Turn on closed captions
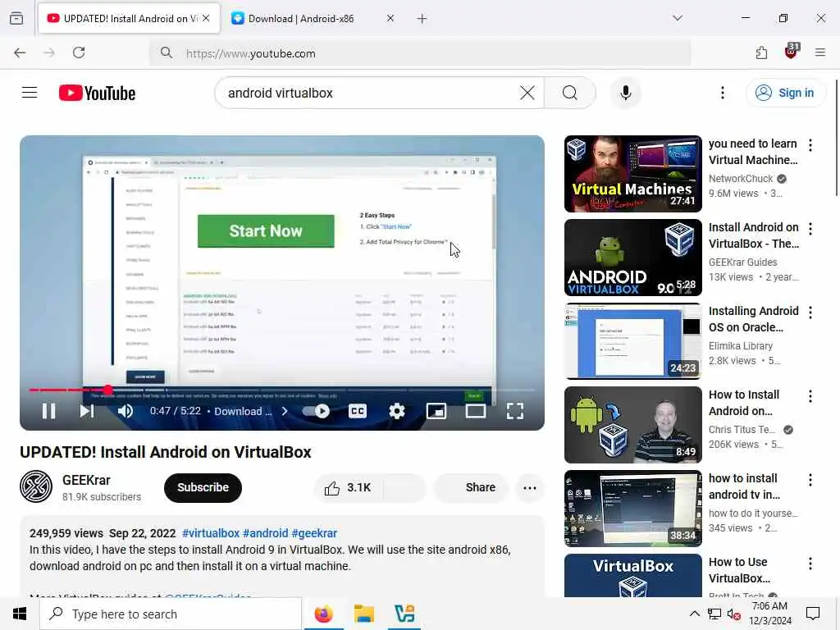840x630 pixels. 358,412
